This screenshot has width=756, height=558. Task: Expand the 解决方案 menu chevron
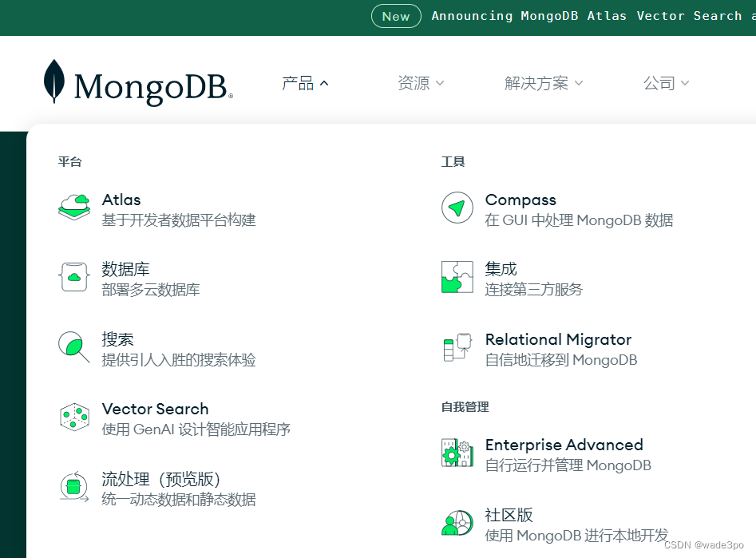579,84
